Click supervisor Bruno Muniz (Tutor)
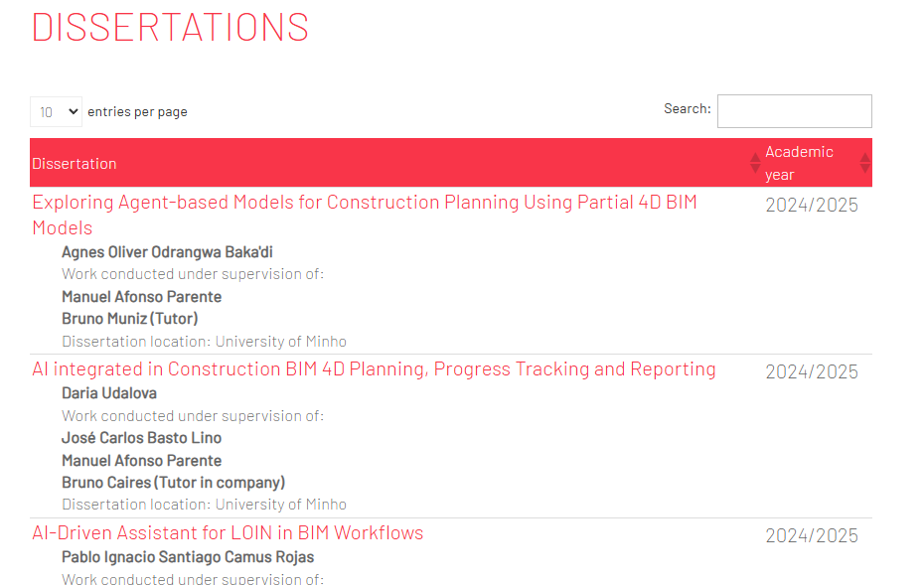The height and width of the screenshot is (585, 924). (x=130, y=319)
